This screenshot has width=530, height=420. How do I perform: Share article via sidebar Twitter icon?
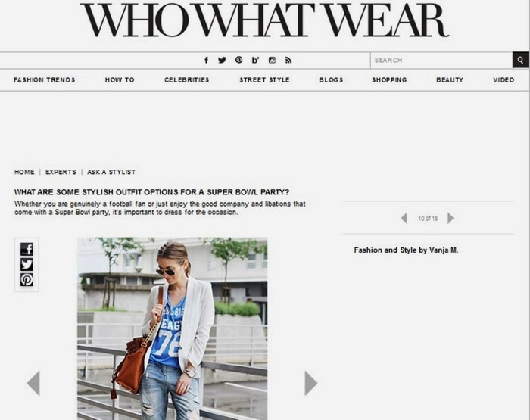26,264
